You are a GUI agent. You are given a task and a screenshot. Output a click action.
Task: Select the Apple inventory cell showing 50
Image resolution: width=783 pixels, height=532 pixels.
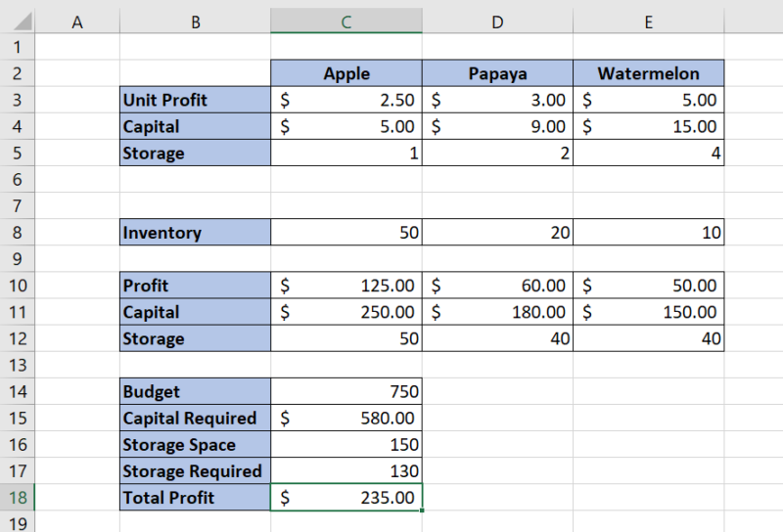click(346, 233)
